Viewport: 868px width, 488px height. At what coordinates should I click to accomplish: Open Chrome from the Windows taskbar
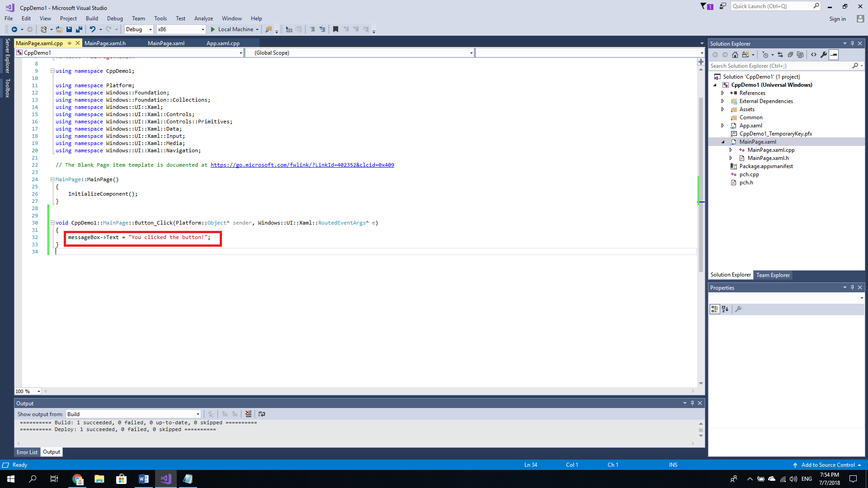click(77, 479)
